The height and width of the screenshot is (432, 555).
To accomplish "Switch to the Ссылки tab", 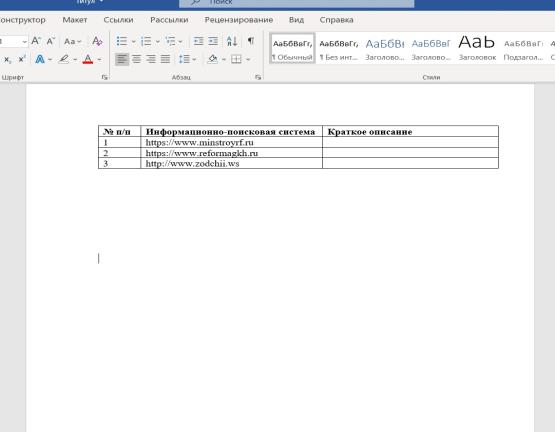I will point(119,20).
